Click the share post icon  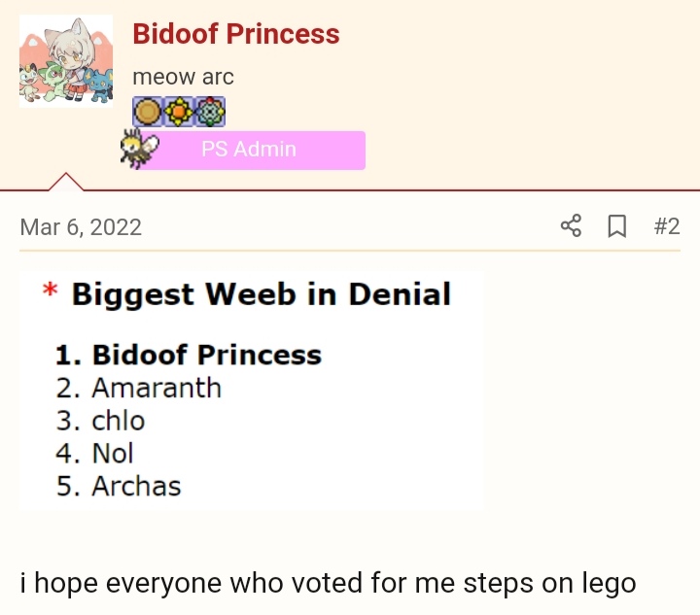coord(571,225)
